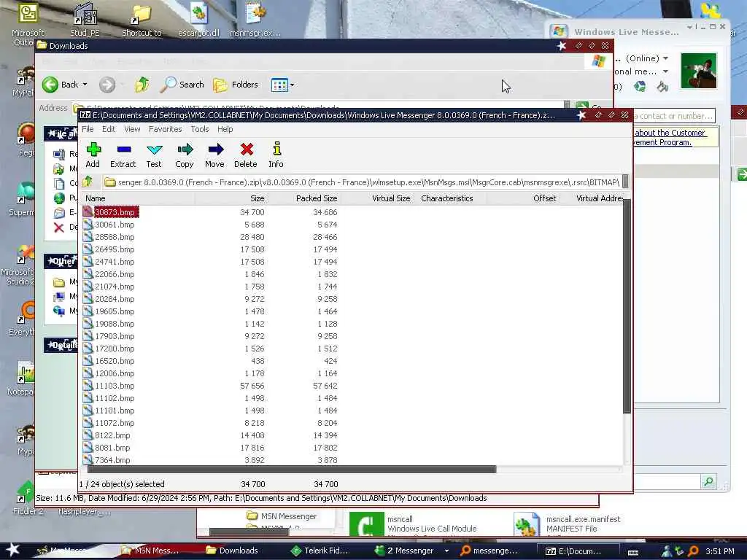Click the Move toolbar icon
This screenshot has width=747, height=560.
[x=215, y=155]
